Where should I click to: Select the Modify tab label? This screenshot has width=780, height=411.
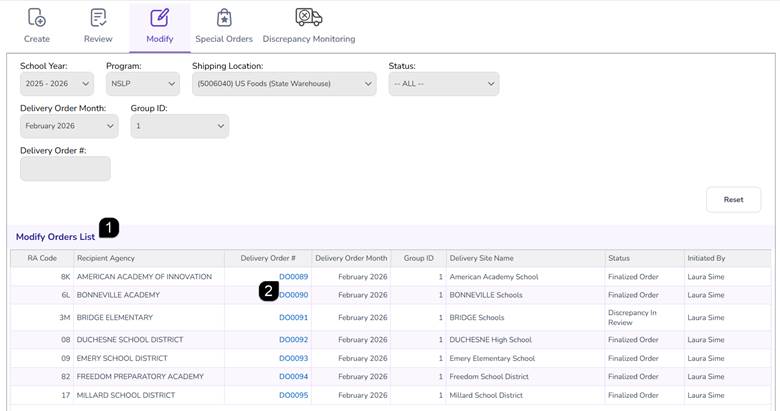[160, 39]
